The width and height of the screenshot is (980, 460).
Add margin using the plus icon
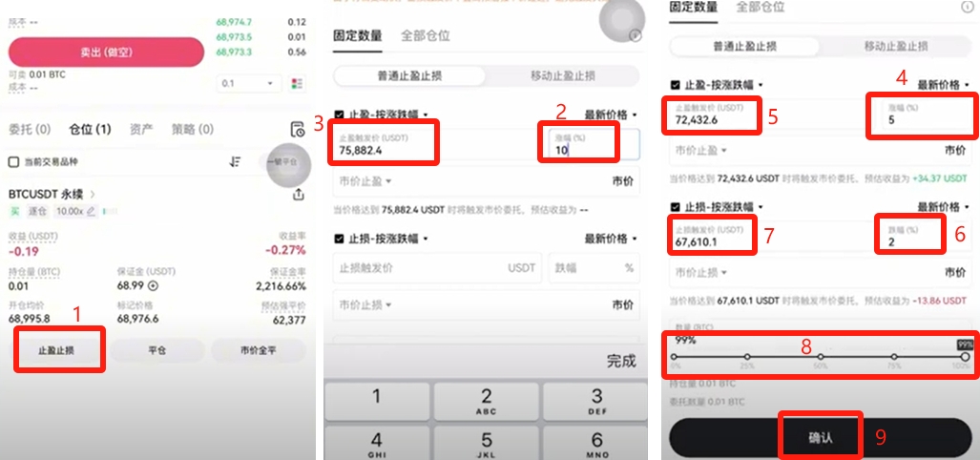pyautogui.click(x=153, y=285)
